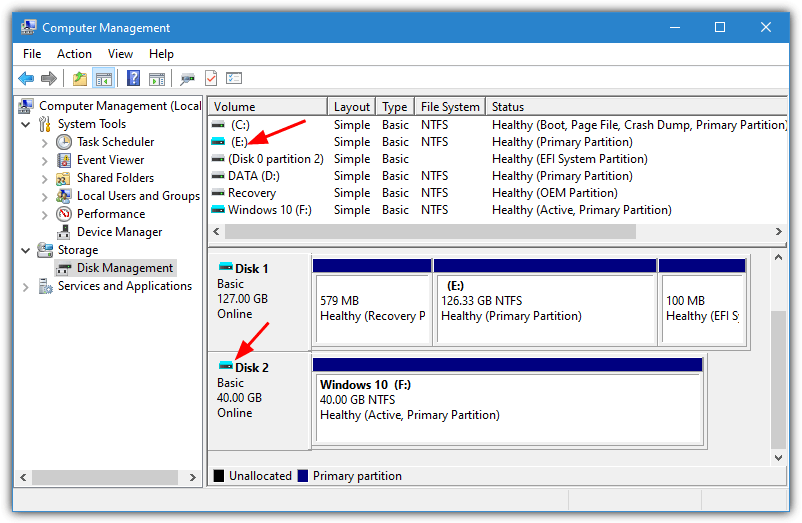Image resolution: width=802 pixels, height=523 pixels.
Task: Sort by the Layout column header
Action: pos(352,106)
